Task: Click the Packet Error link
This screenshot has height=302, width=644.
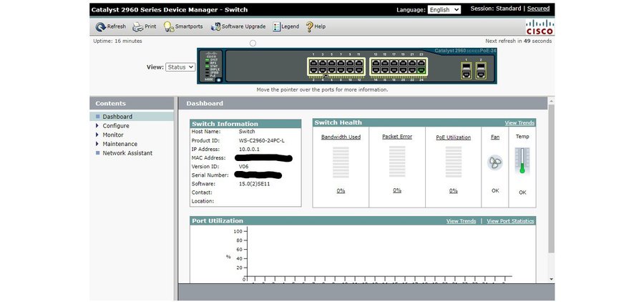Action: [x=397, y=137]
